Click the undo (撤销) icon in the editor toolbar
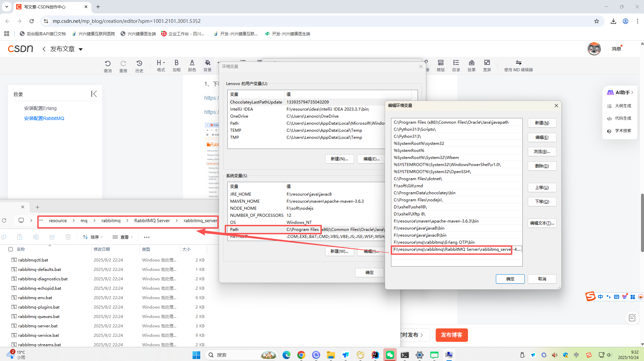Screen dimensions: 644x361 click(x=108, y=66)
